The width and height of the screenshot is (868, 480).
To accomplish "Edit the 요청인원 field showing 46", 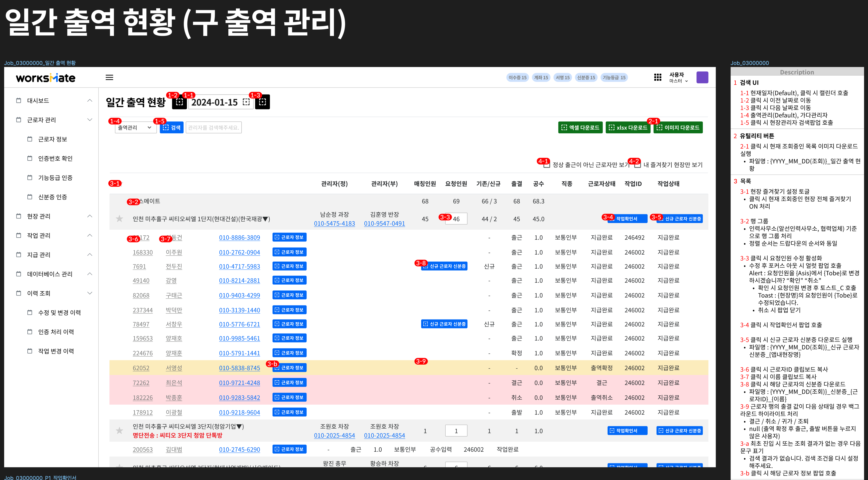I will coord(456,219).
